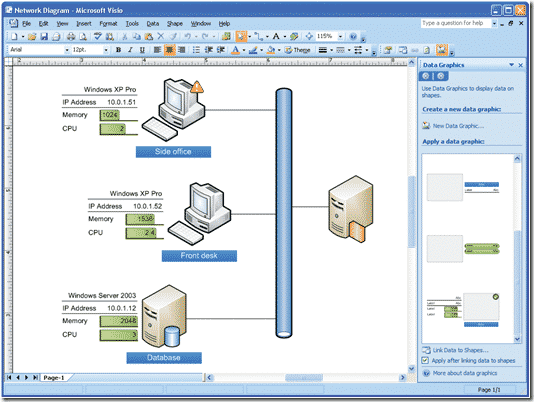
Task: Undo the last action
Action: tap(187, 36)
